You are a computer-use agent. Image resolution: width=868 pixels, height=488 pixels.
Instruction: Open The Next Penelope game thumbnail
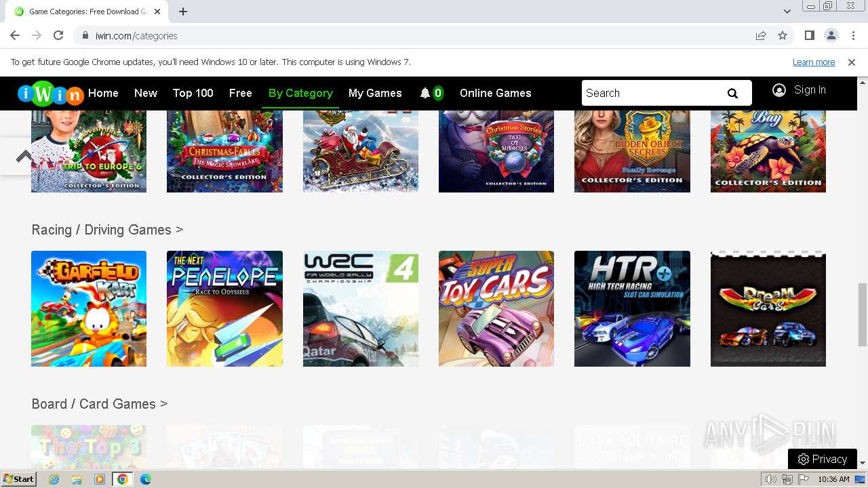(x=224, y=309)
